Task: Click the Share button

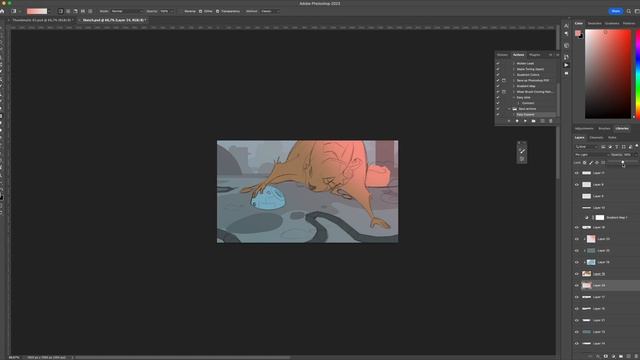Action: point(616,11)
